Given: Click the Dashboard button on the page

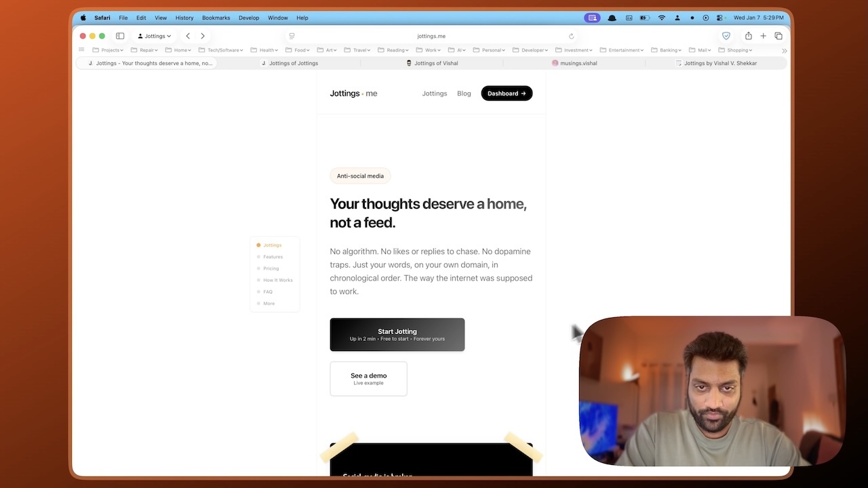Looking at the screenshot, I should coord(507,93).
